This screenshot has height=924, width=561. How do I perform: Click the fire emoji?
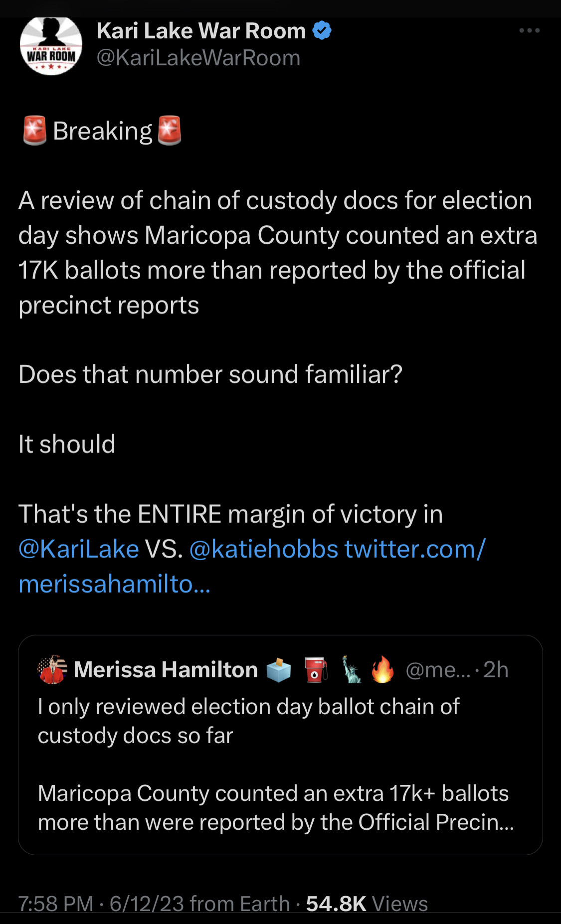pos(382,670)
